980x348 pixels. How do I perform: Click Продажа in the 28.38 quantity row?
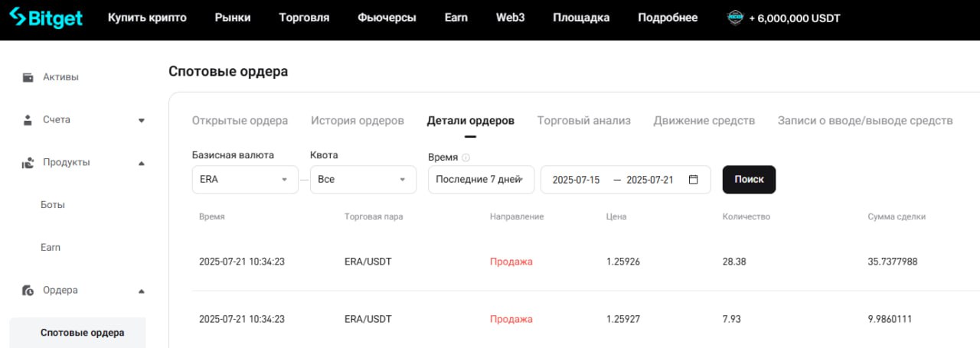coord(511,262)
